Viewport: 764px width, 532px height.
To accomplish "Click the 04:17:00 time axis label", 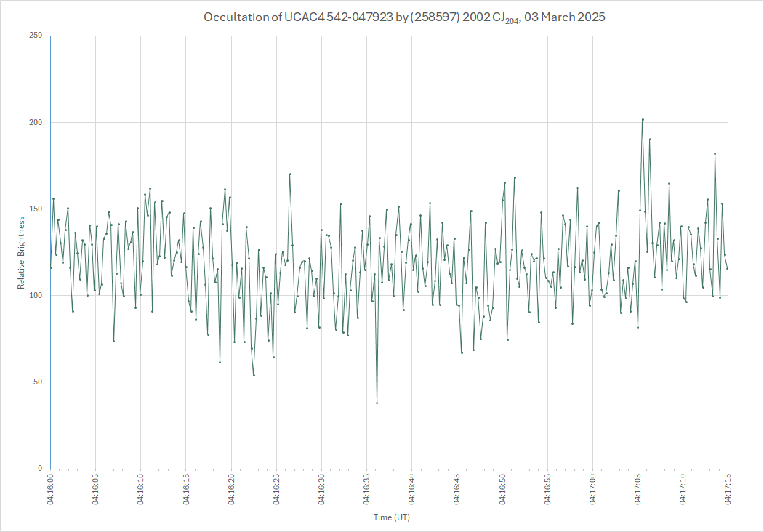I will click(593, 489).
